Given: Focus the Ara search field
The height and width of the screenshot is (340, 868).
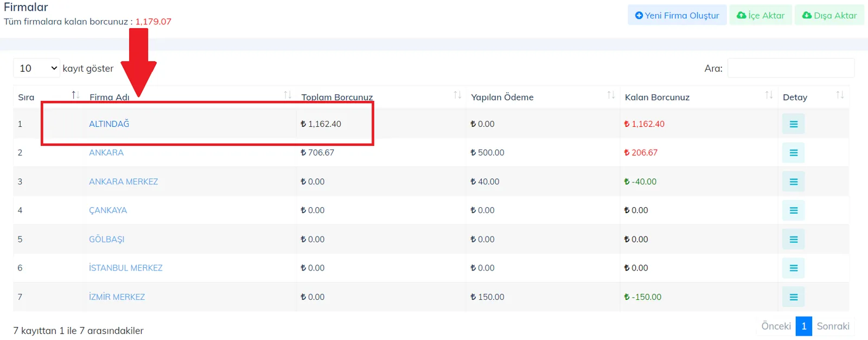Looking at the screenshot, I should (791, 68).
